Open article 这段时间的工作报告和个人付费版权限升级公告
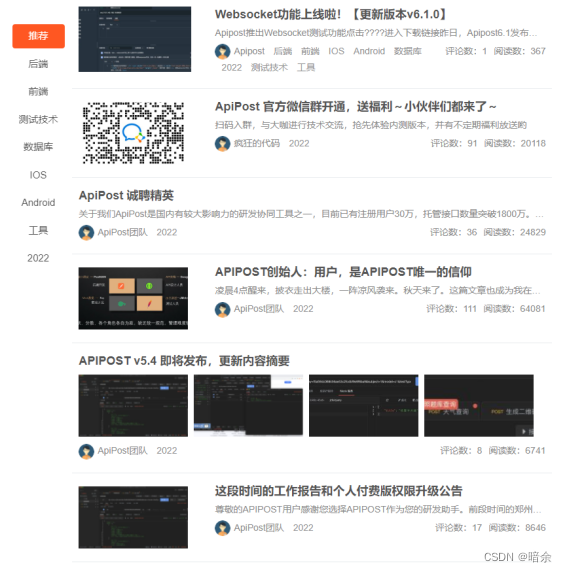Screen dimensions: 567x572 (339, 491)
